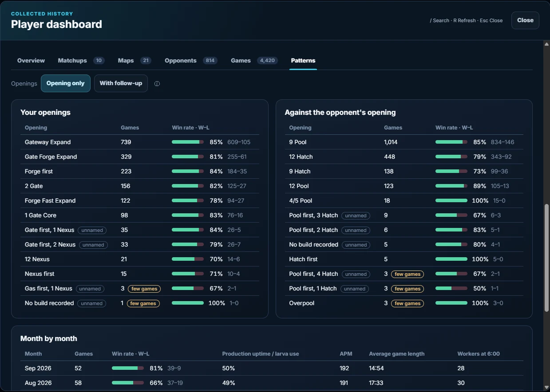
Task: Click the 12 Hatch opponent opening
Action: pos(404,157)
